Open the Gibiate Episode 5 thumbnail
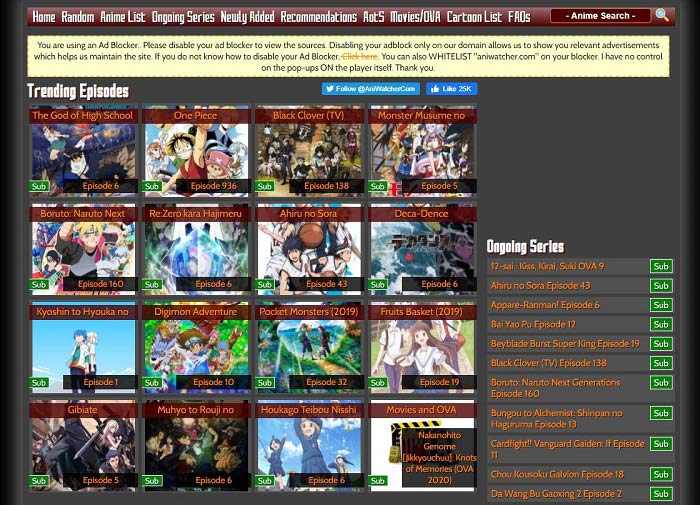The image size is (700, 505). pyautogui.click(x=83, y=446)
